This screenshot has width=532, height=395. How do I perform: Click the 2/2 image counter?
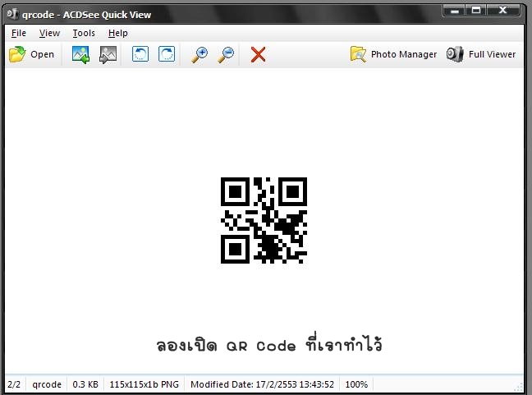click(14, 384)
